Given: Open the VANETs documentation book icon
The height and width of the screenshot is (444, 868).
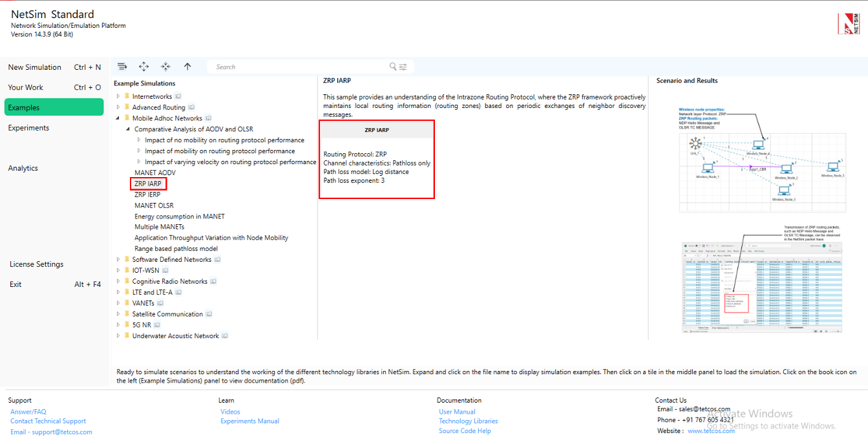Looking at the screenshot, I should 160,303.
